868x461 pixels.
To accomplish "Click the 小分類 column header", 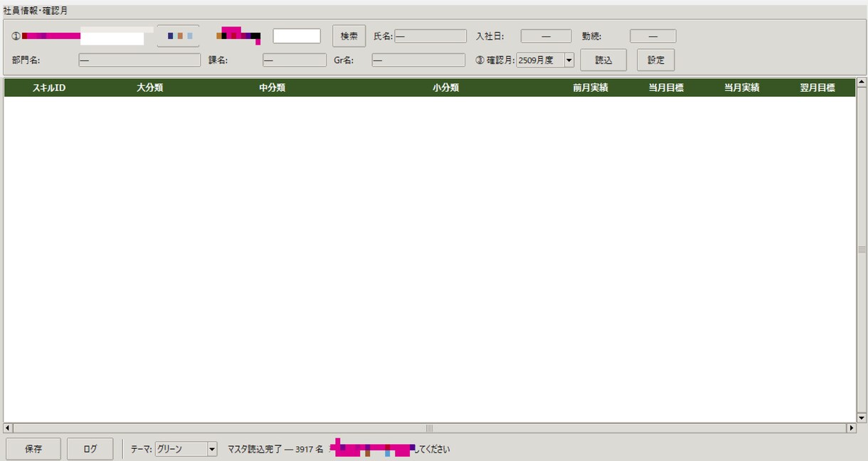I will [445, 88].
